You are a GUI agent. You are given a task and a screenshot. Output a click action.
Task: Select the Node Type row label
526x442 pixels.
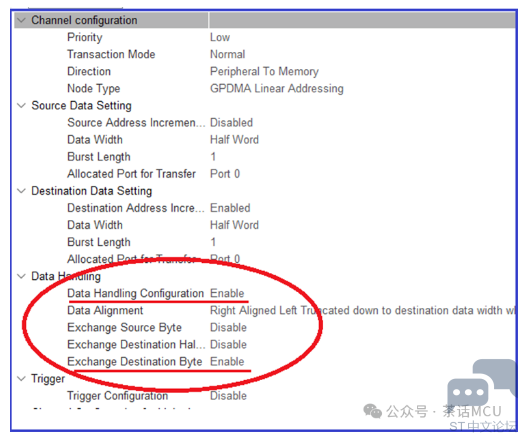94,89
